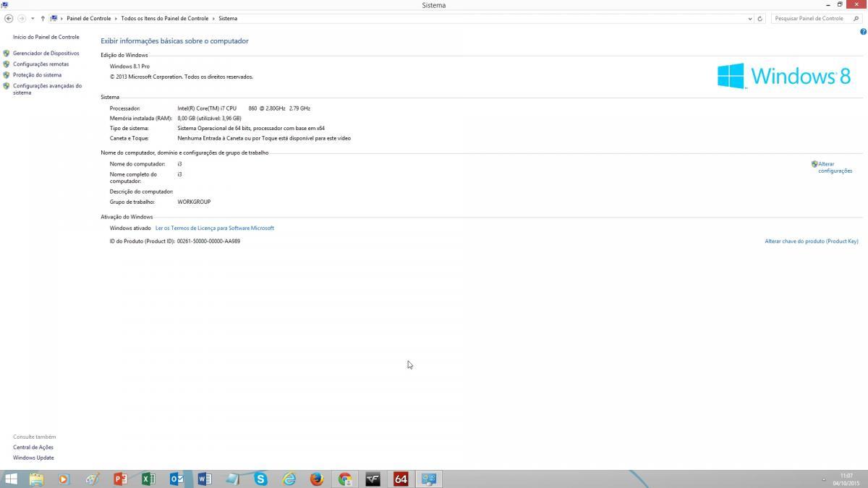Screen dimensions: 868x488
Task: Go to Todos os Itens do Painel breadcrumb
Action: coord(165,18)
